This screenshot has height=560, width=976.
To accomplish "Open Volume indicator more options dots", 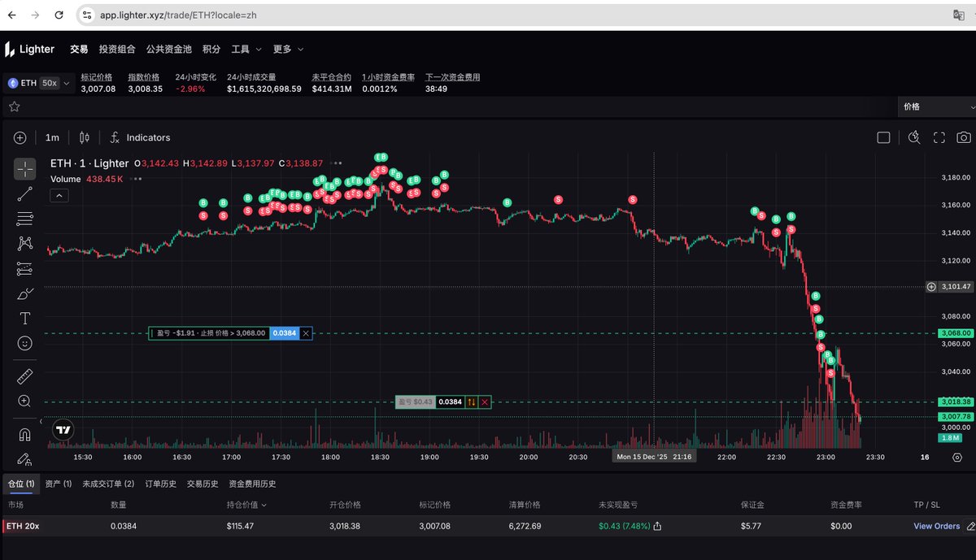I will point(137,179).
